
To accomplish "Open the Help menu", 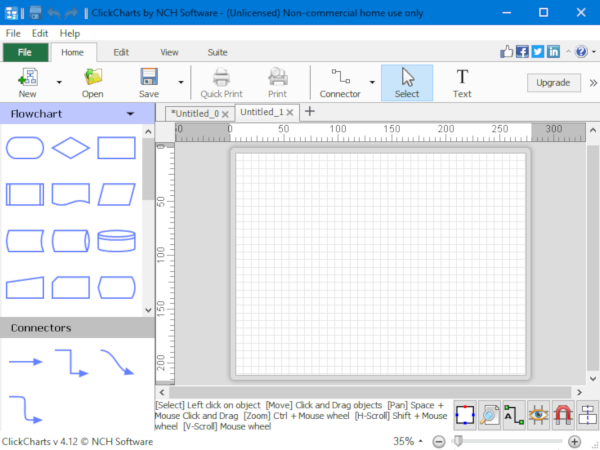I will tap(70, 33).
